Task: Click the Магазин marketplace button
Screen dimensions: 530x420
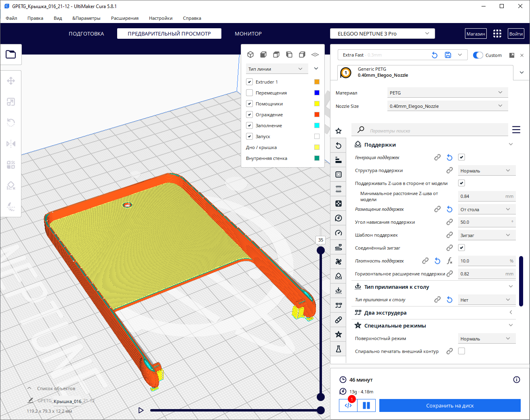Action: [475, 34]
